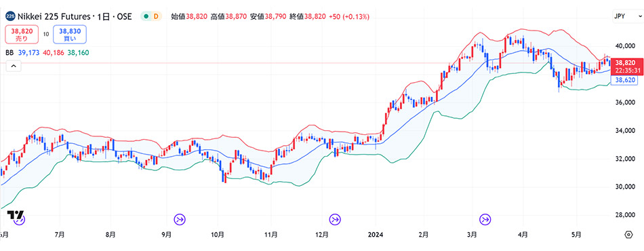Click the TradingView logo
The width and height of the screenshot is (644, 251).
[x=15, y=215]
